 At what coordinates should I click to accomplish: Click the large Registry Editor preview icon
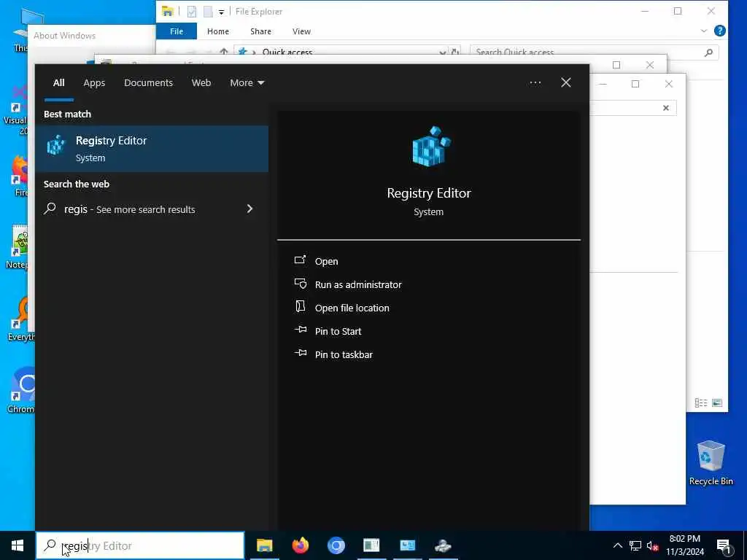click(430, 147)
